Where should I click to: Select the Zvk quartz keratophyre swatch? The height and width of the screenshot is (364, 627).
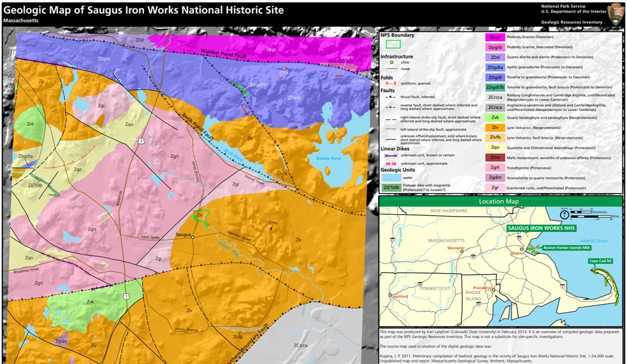coord(495,118)
